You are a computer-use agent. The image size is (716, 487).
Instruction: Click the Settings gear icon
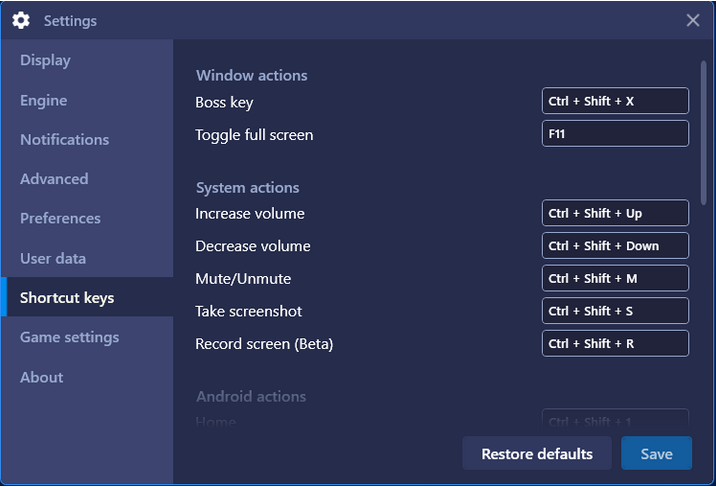pyautogui.click(x=21, y=21)
